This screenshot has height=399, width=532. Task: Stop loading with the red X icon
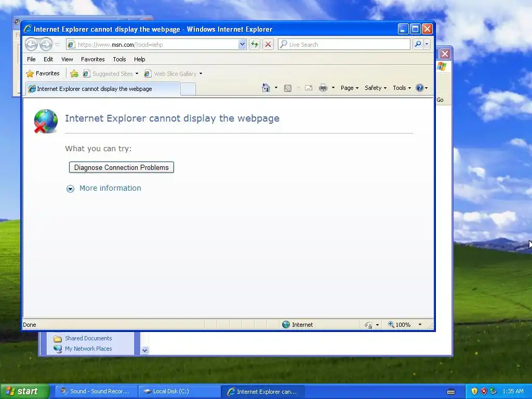click(x=268, y=45)
